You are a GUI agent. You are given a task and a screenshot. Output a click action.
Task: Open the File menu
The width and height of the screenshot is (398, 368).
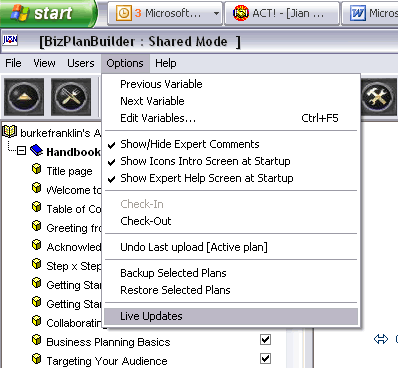pos(13,63)
